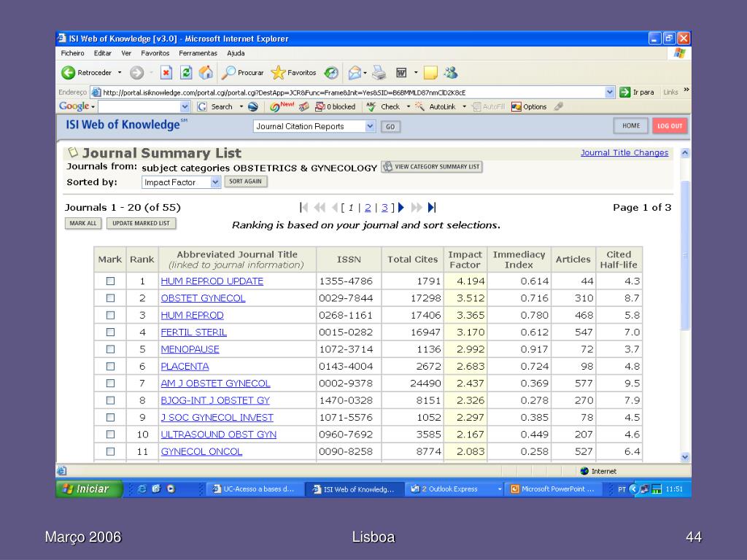The height and width of the screenshot is (560, 747).
Task: Expand the Outlook Express taskbar group arrow
Action: 500,489
